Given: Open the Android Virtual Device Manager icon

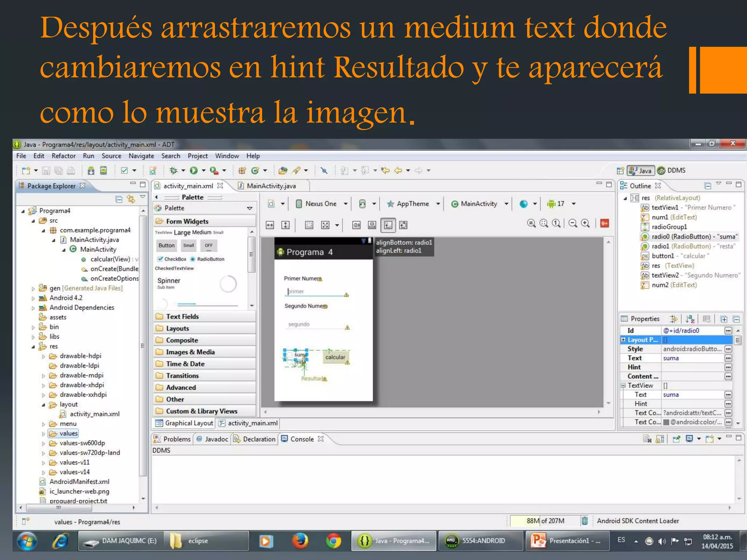Looking at the screenshot, I should [x=104, y=170].
